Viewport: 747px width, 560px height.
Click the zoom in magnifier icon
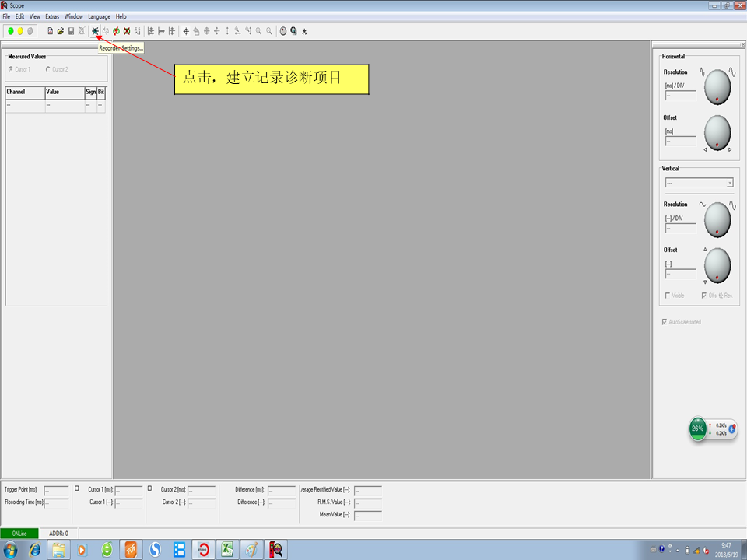point(258,31)
